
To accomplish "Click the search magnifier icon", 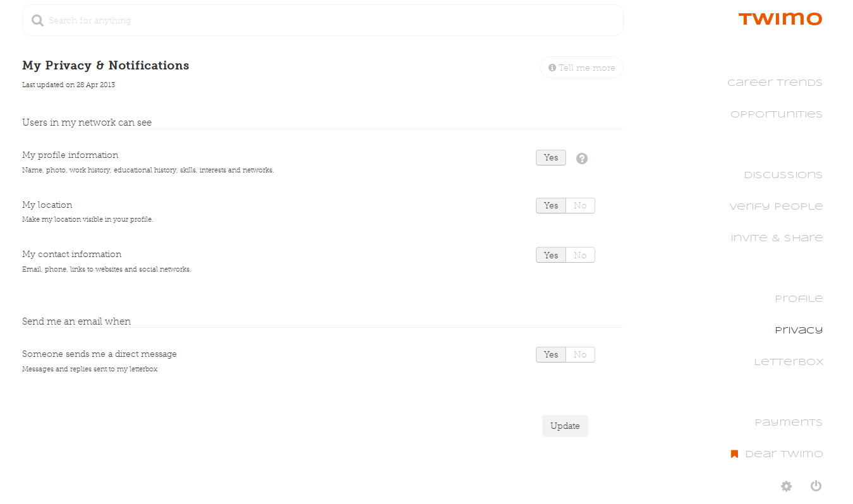I will point(37,21).
